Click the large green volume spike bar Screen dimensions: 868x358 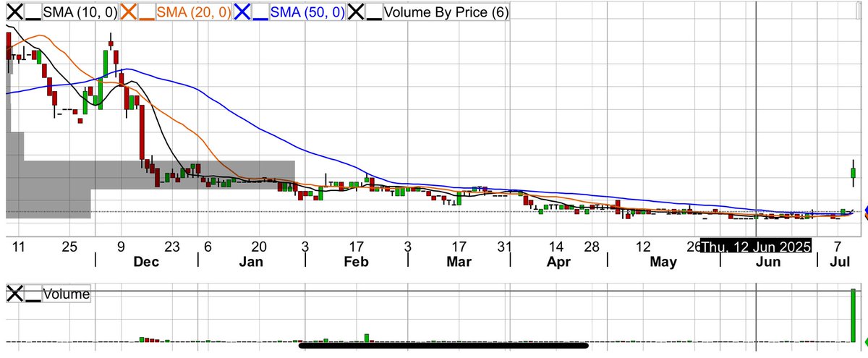[x=854, y=315]
